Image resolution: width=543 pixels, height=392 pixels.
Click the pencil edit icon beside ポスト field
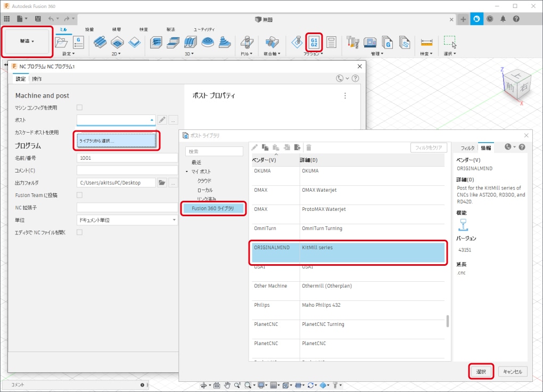162,120
